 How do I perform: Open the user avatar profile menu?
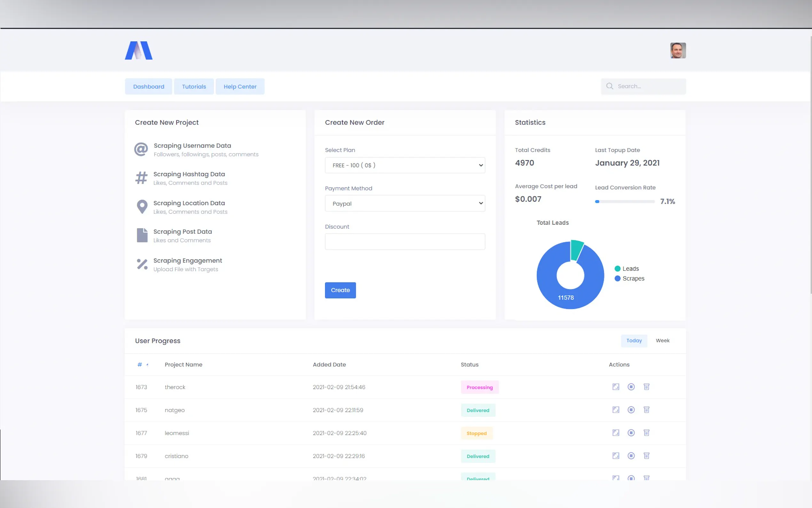click(x=677, y=51)
